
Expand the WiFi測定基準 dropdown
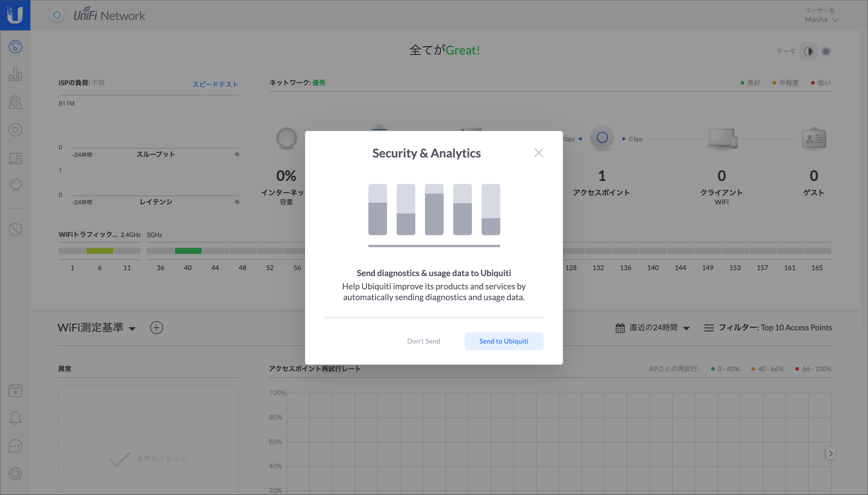97,327
